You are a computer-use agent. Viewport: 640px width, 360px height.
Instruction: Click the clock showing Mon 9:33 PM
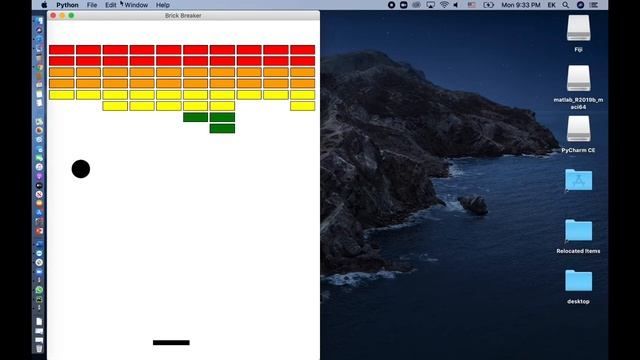[x=520, y=5]
